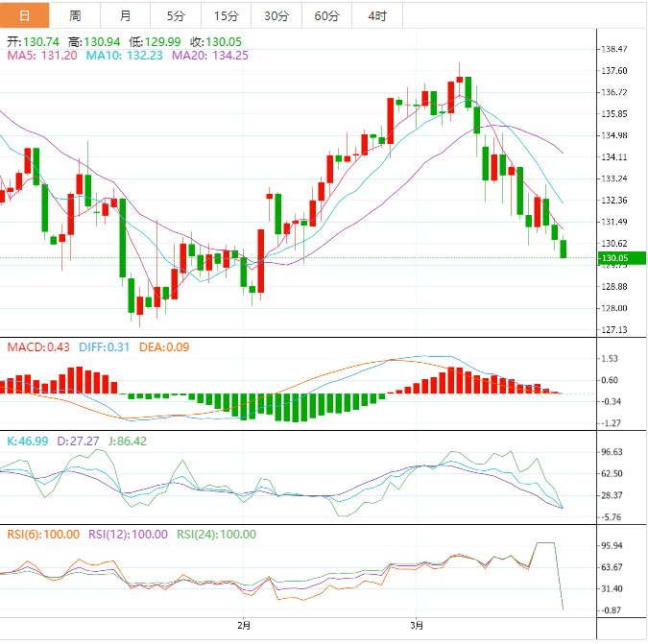The height and width of the screenshot is (644, 648).
Task: Click the 3月 date axis marker
Action: [417, 626]
